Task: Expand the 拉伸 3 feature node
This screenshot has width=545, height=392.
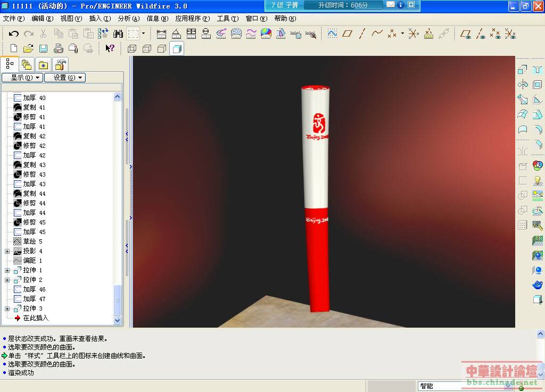Action: coord(7,308)
